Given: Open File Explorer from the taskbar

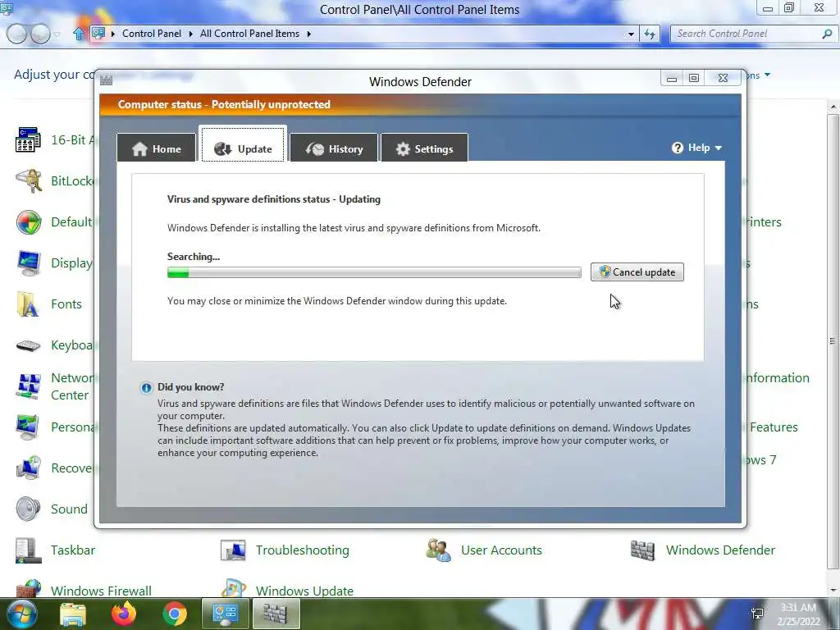Looking at the screenshot, I should [73, 614].
